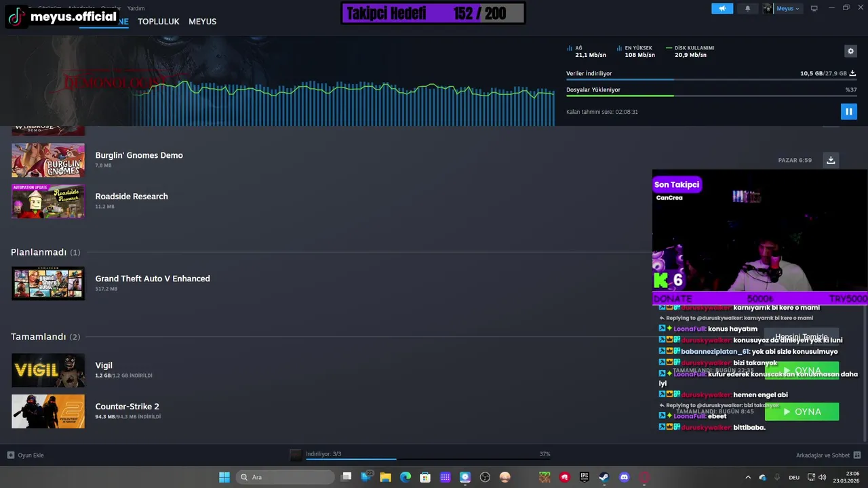Click the 7,8 MB size label
This screenshot has width=868, height=488.
click(103, 165)
